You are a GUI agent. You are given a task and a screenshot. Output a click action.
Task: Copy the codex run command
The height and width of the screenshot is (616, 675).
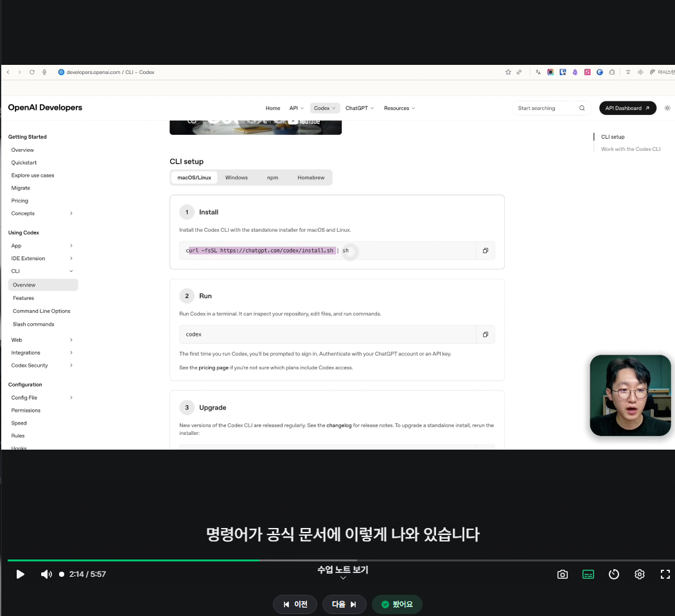click(x=486, y=335)
